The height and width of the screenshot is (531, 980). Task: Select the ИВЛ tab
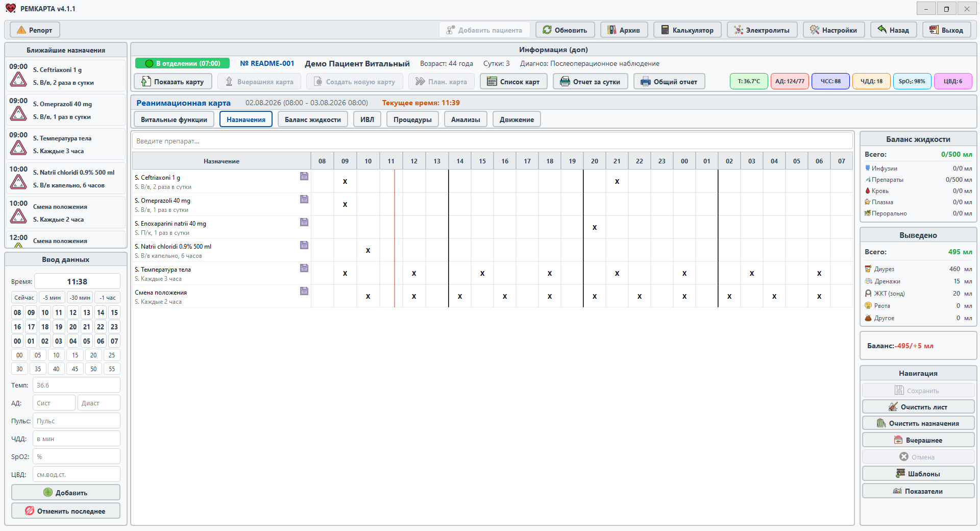coord(367,119)
